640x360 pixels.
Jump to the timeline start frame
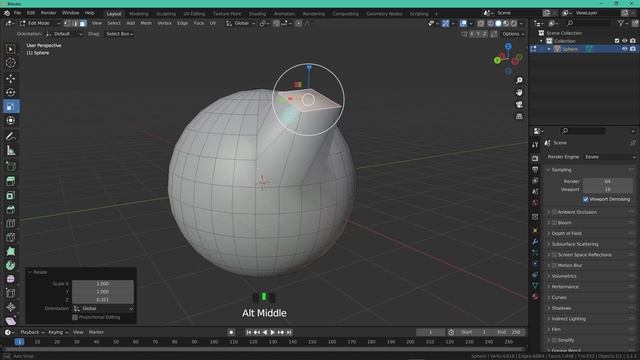[x=248, y=332]
